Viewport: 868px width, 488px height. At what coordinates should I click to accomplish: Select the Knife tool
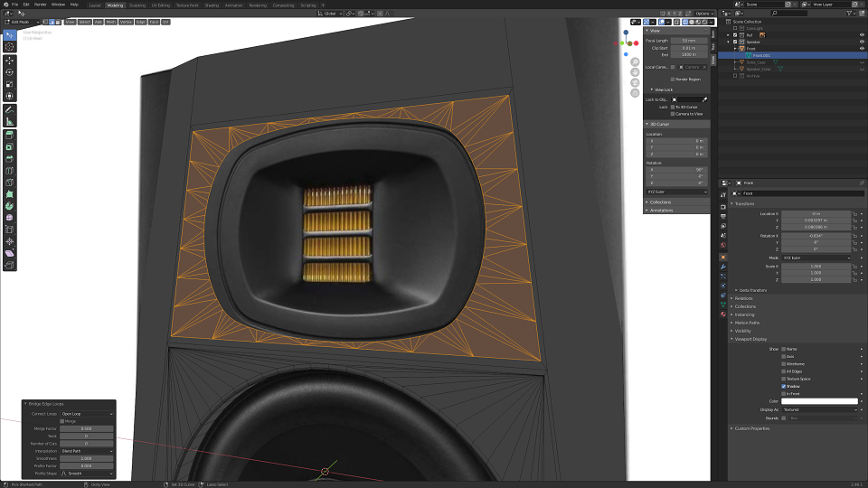pos(9,183)
